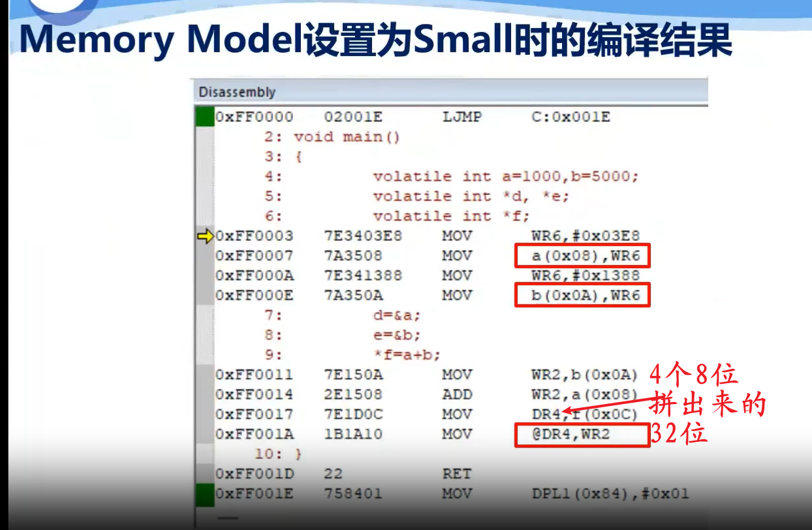Select address 0xFF001D
The height and width of the screenshot is (530, 812).
pyautogui.click(x=255, y=474)
